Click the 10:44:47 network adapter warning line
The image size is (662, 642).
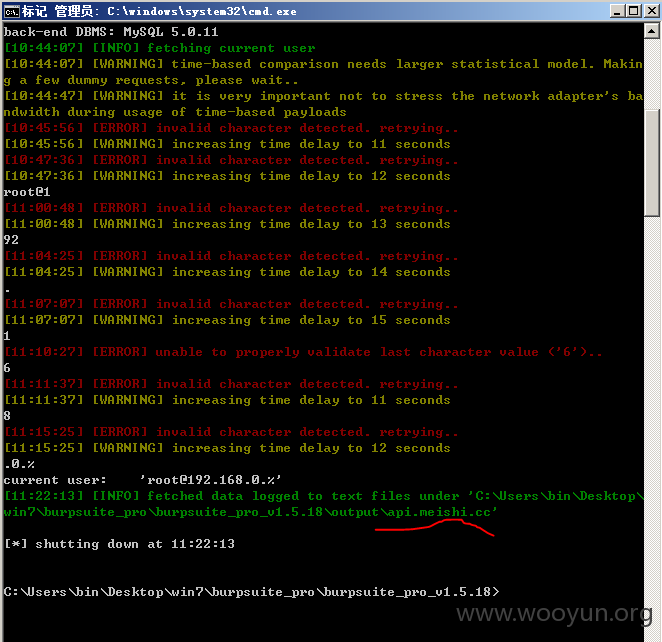(323, 104)
